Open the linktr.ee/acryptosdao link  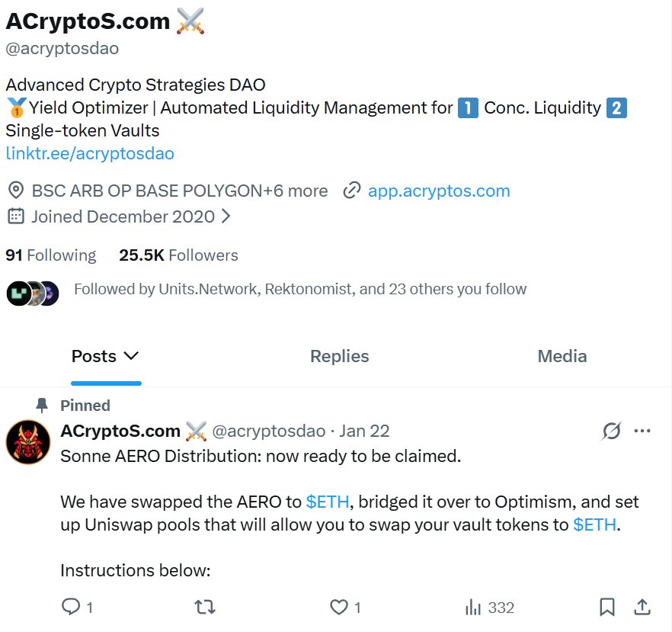click(x=90, y=153)
